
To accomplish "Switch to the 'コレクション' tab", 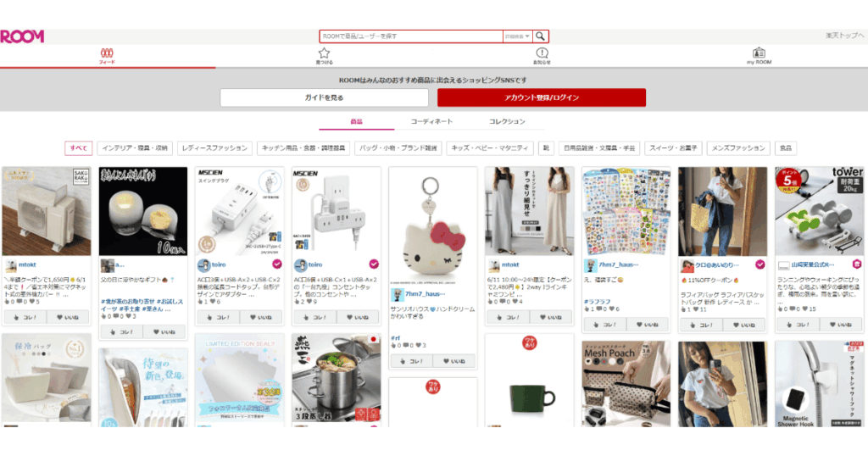I will 507,122.
